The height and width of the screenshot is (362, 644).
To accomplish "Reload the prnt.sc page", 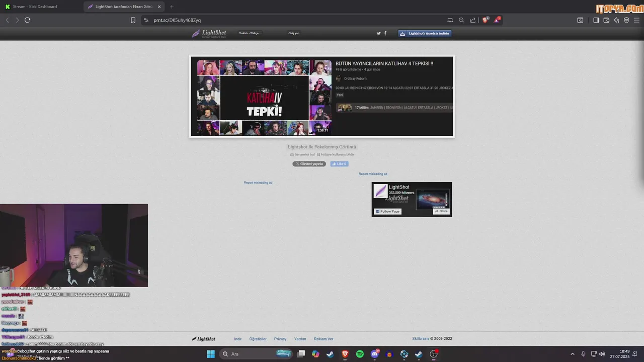I will pos(27,20).
